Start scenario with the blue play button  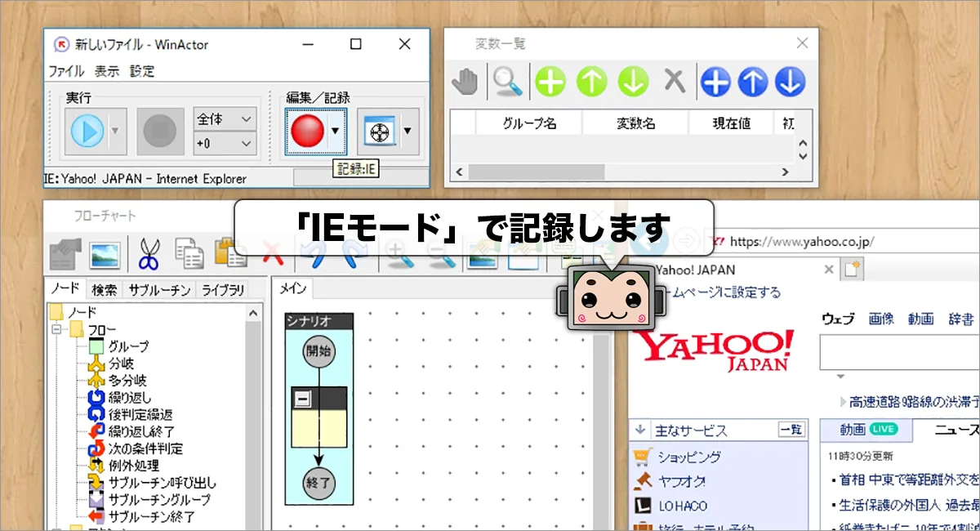[87, 131]
